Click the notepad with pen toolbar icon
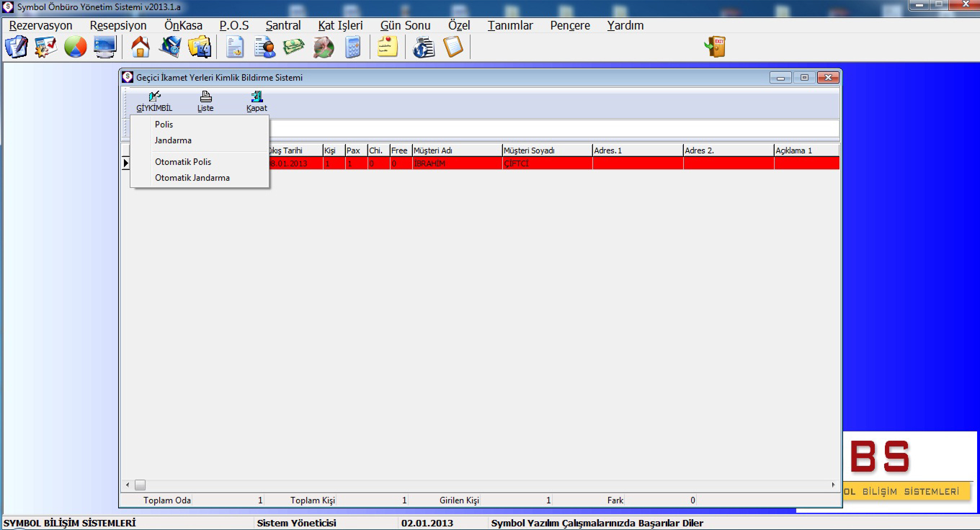This screenshot has width=980, height=530. (x=16, y=47)
